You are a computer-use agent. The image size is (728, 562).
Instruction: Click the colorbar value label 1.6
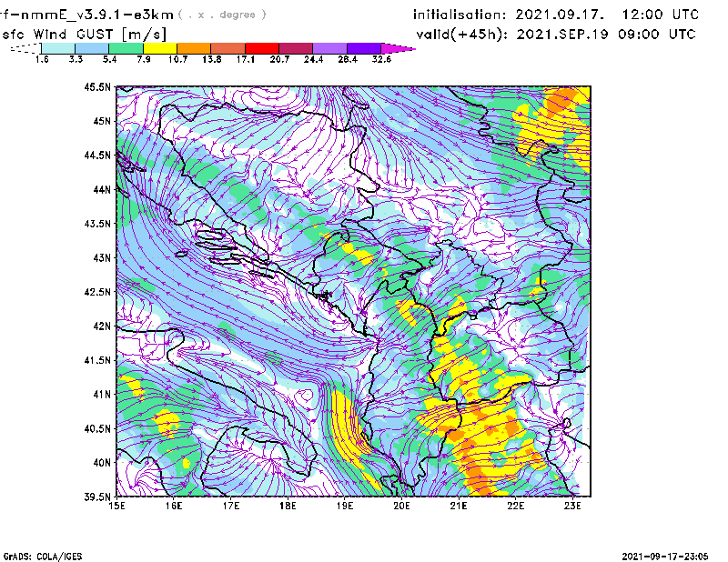pos(42,59)
